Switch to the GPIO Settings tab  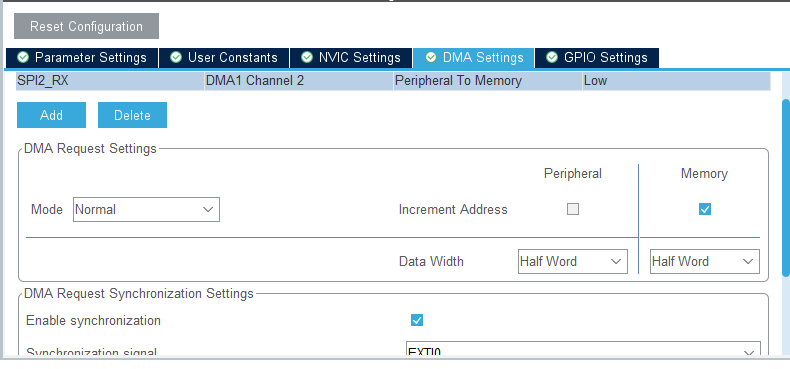pyautogui.click(x=597, y=58)
